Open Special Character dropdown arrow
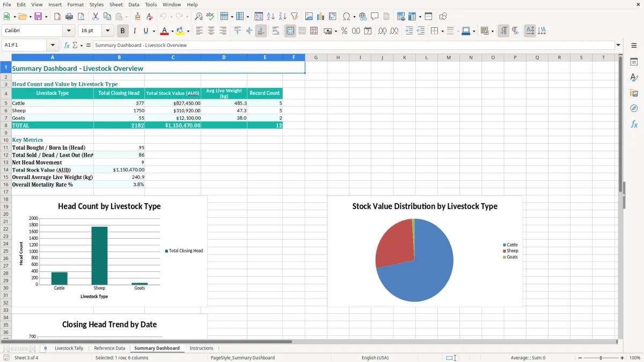The width and height of the screenshot is (644, 362). tap(354, 17)
